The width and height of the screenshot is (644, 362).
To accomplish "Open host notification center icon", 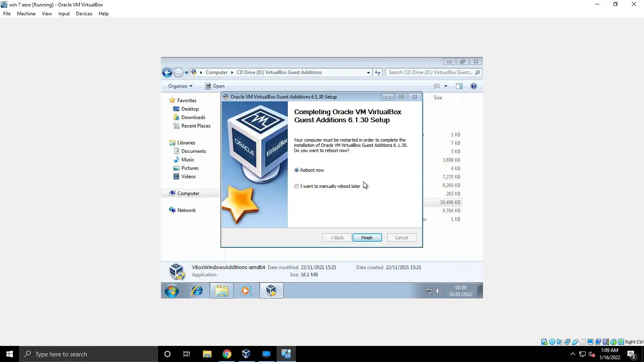I will pyautogui.click(x=632, y=354).
